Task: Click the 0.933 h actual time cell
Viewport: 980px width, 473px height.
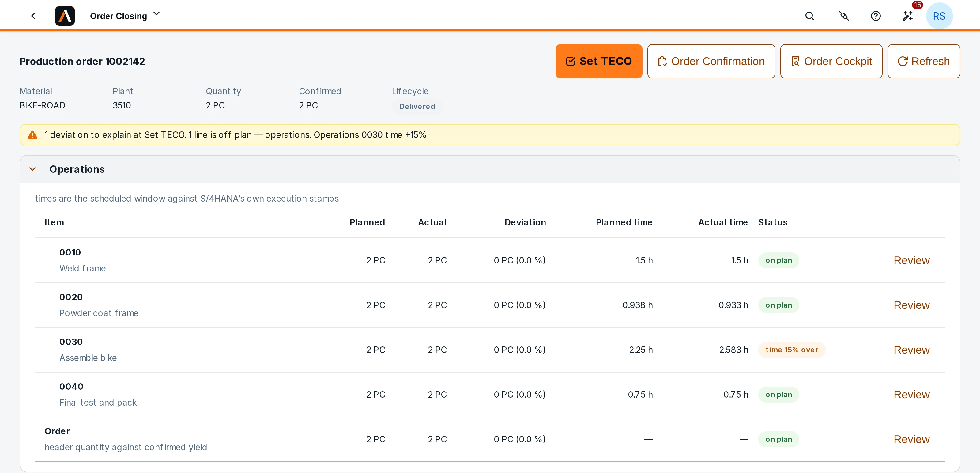Action: (x=733, y=305)
